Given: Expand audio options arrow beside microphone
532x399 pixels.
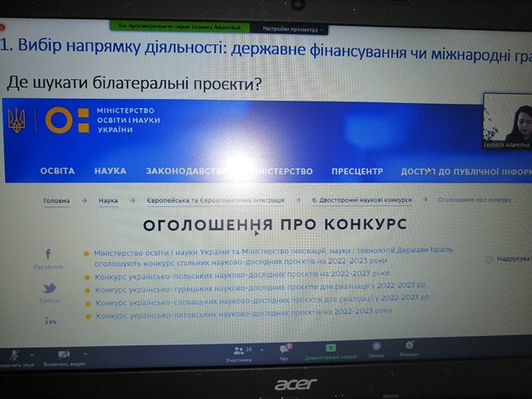Looking at the screenshot, I should pyautogui.click(x=32, y=355).
